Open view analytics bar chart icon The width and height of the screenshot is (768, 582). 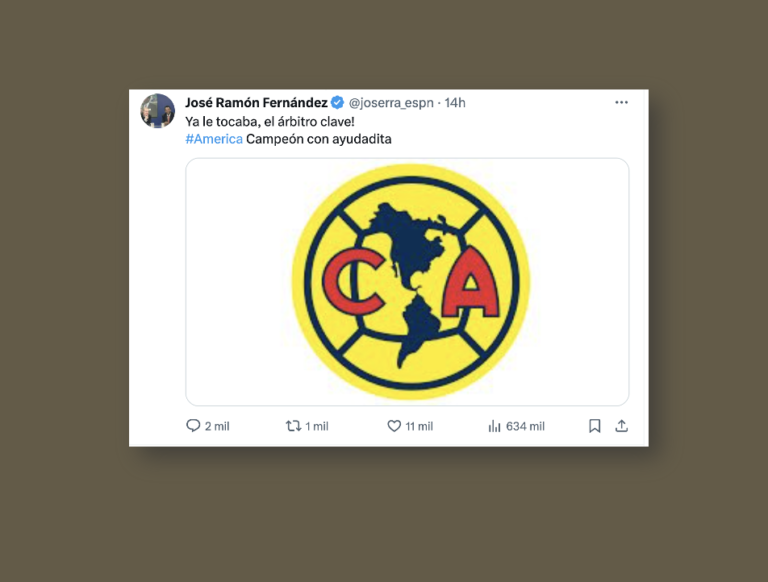click(x=494, y=426)
